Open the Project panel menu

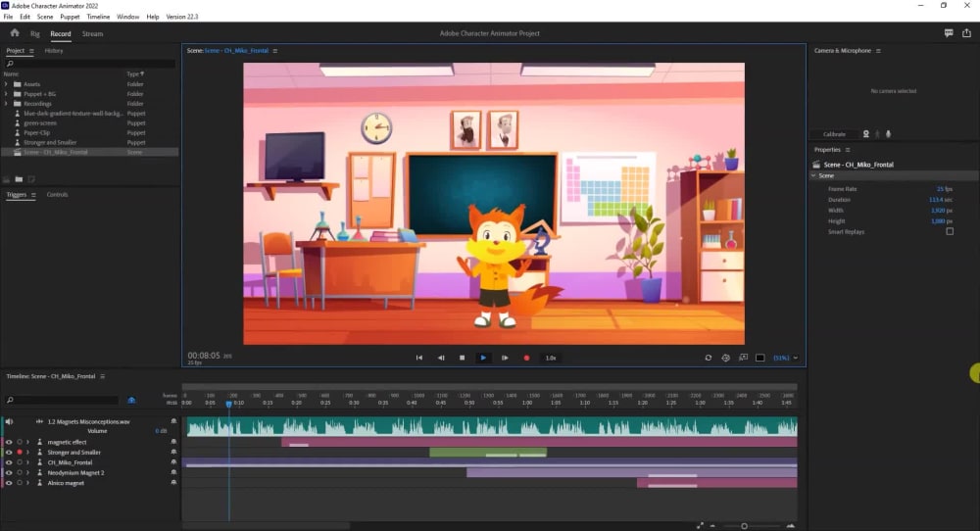[x=31, y=51]
